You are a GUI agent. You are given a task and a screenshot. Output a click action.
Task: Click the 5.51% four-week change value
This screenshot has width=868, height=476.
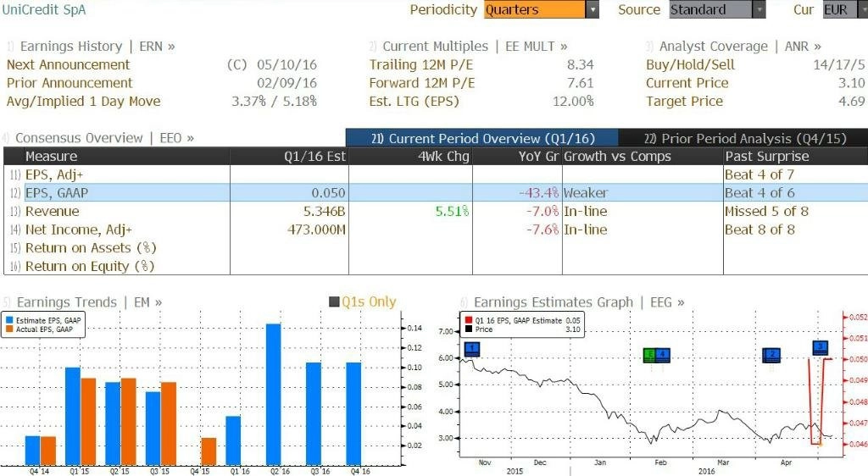pyautogui.click(x=453, y=211)
